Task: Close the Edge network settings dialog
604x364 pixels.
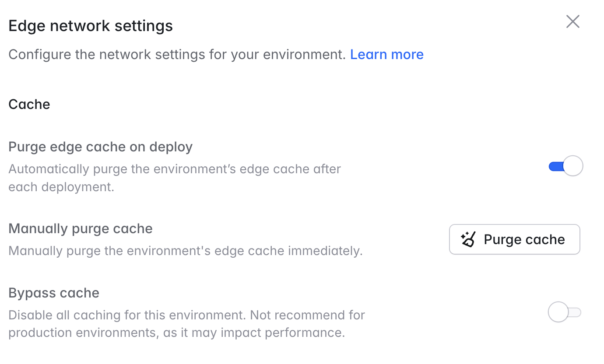Action: coord(572,21)
